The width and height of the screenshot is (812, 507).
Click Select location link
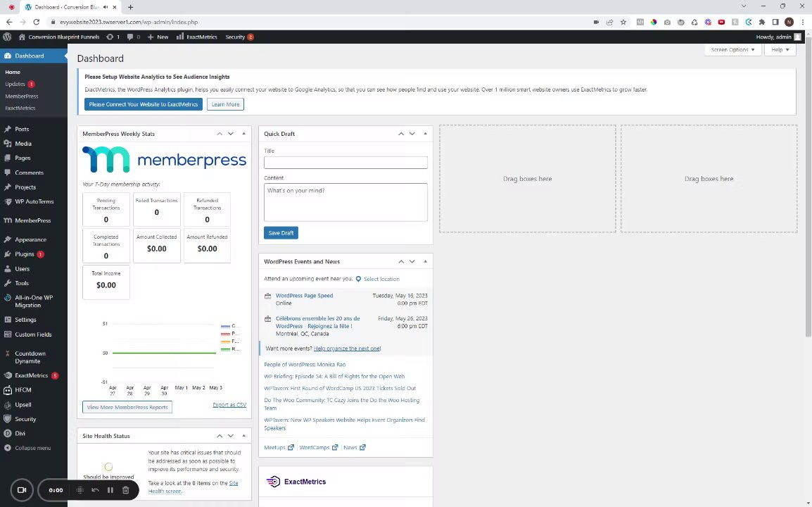[381, 279]
